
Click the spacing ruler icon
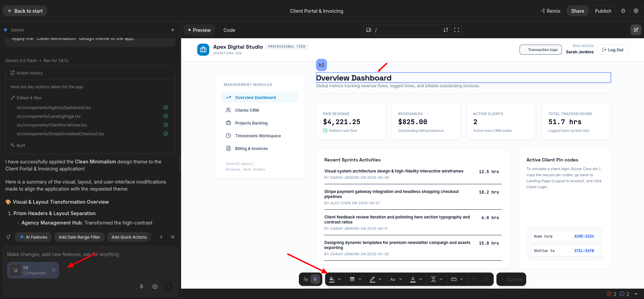(454, 279)
